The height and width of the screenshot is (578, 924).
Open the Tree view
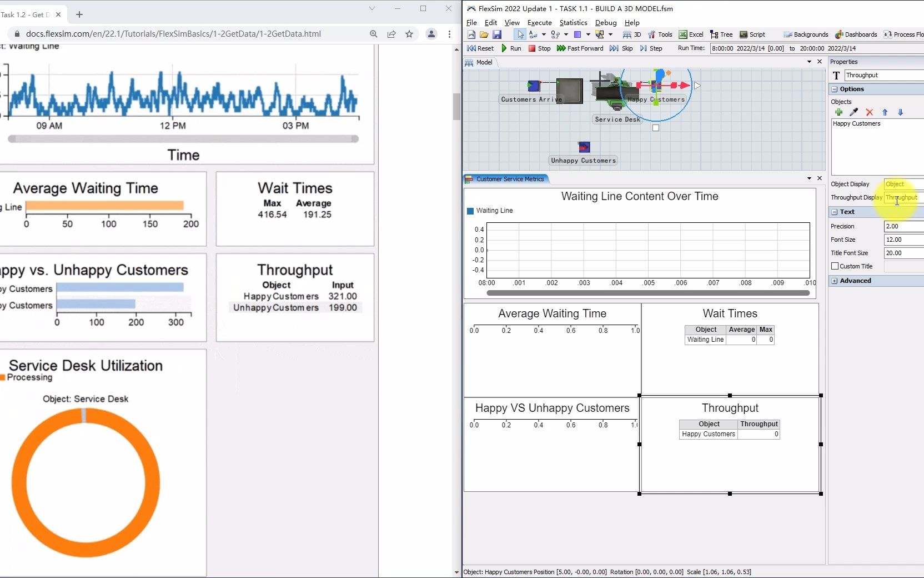tap(722, 34)
